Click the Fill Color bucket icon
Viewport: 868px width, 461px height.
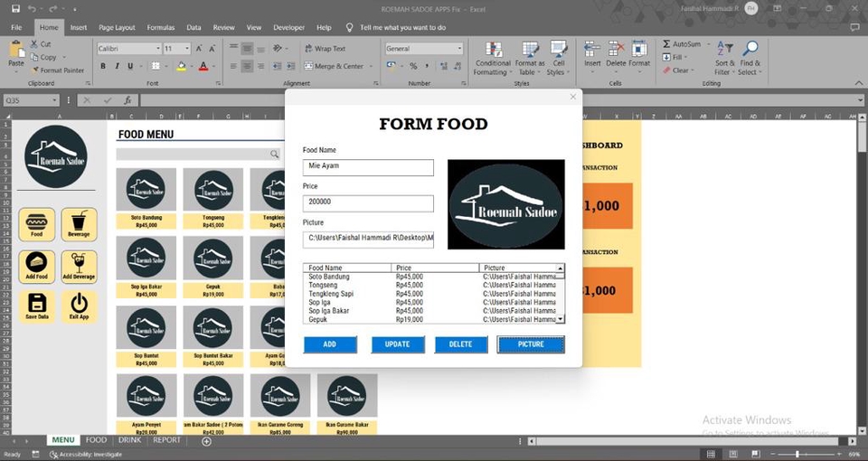click(181, 66)
